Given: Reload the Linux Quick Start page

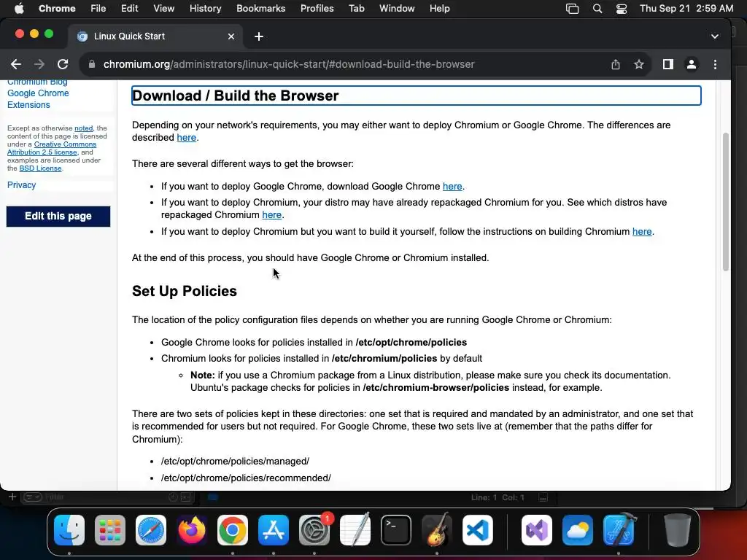Looking at the screenshot, I should tap(63, 64).
